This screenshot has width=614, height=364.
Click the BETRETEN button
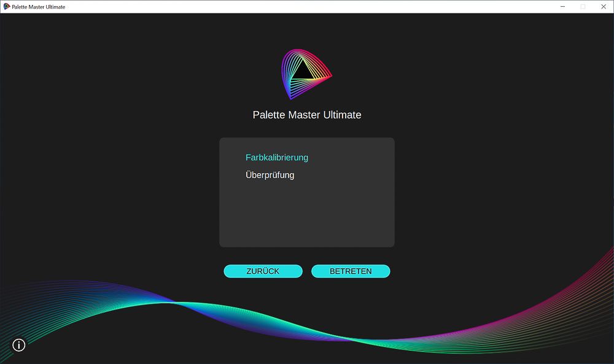point(351,271)
